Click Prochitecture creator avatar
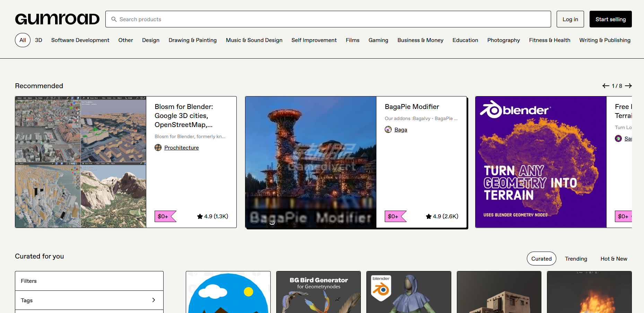Viewport: 644px width, 313px height. point(158,147)
